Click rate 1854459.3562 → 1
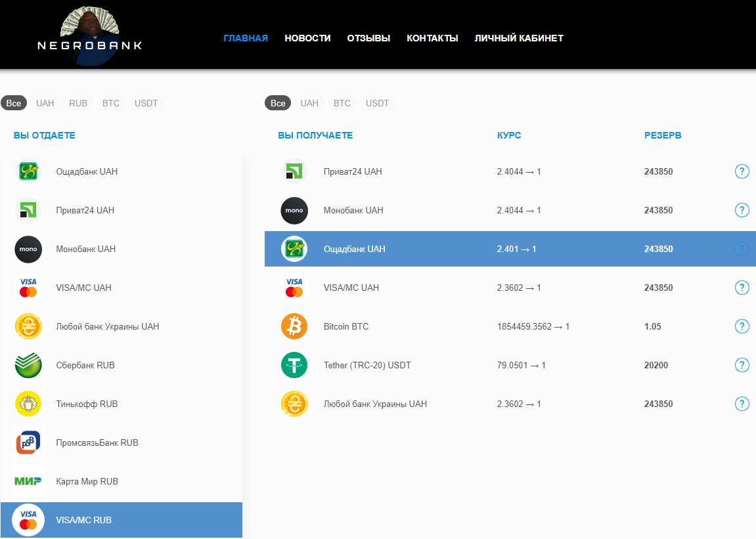Screen dimensions: 756x539 pyautogui.click(x=533, y=326)
